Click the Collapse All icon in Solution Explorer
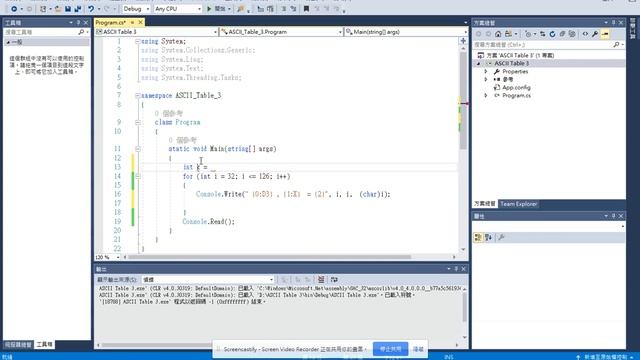 (562, 34)
